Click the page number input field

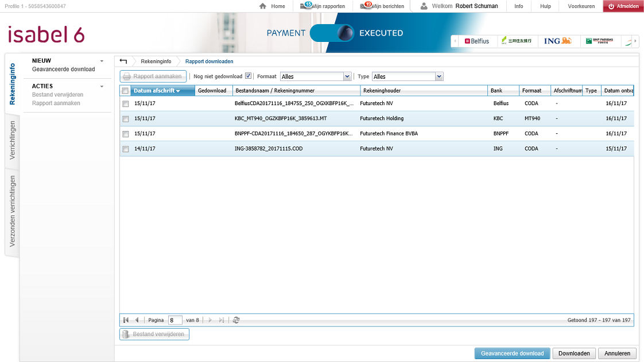(x=174, y=320)
